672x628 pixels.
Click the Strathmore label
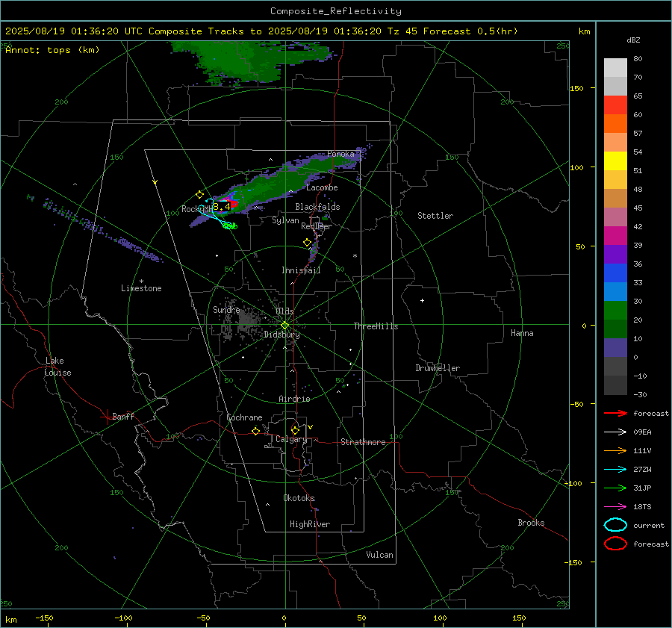(x=363, y=442)
